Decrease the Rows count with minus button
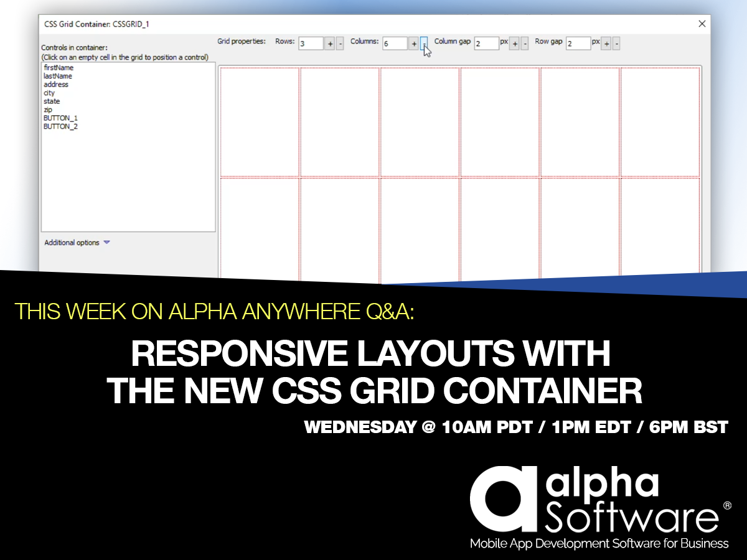The width and height of the screenshot is (747, 560). click(340, 44)
